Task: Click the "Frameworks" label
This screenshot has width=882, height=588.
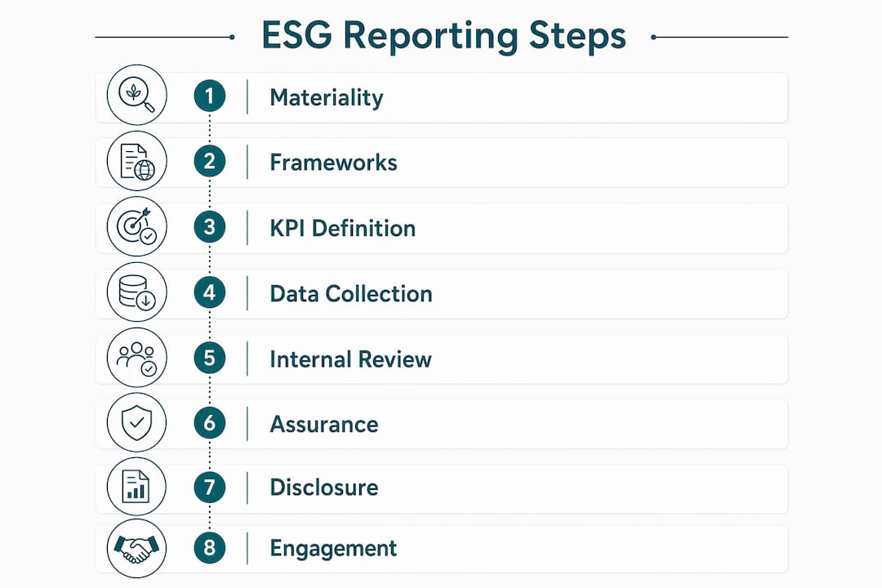Action: coord(333,163)
